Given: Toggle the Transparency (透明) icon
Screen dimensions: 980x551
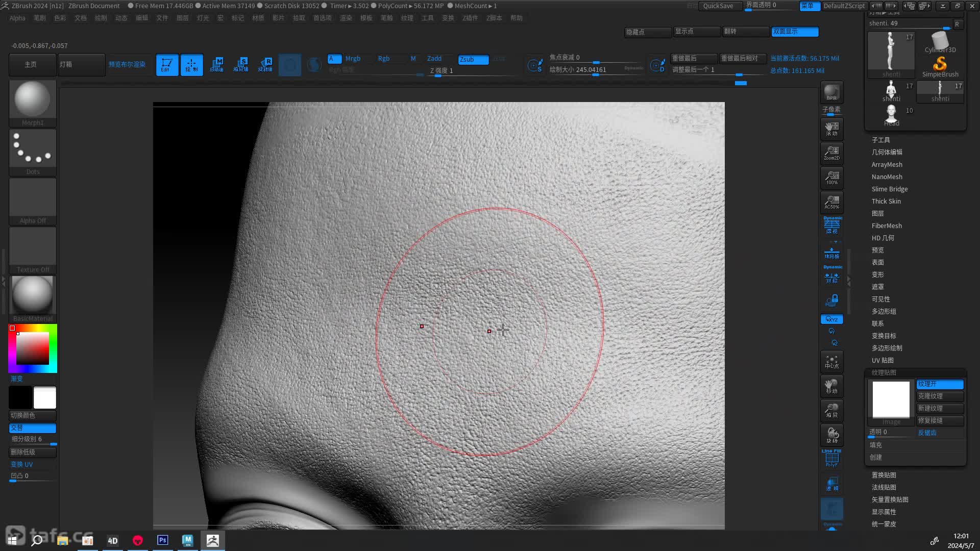Looking at the screenshot, I should pos(831,484).
